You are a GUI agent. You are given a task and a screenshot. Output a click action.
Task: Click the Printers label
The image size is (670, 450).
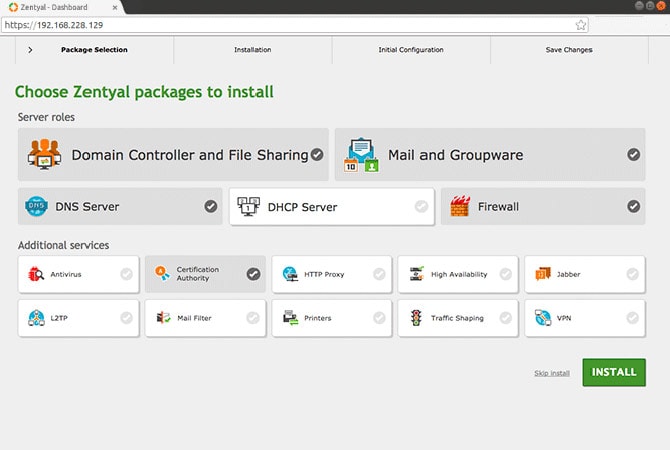[x=317, y=318]
